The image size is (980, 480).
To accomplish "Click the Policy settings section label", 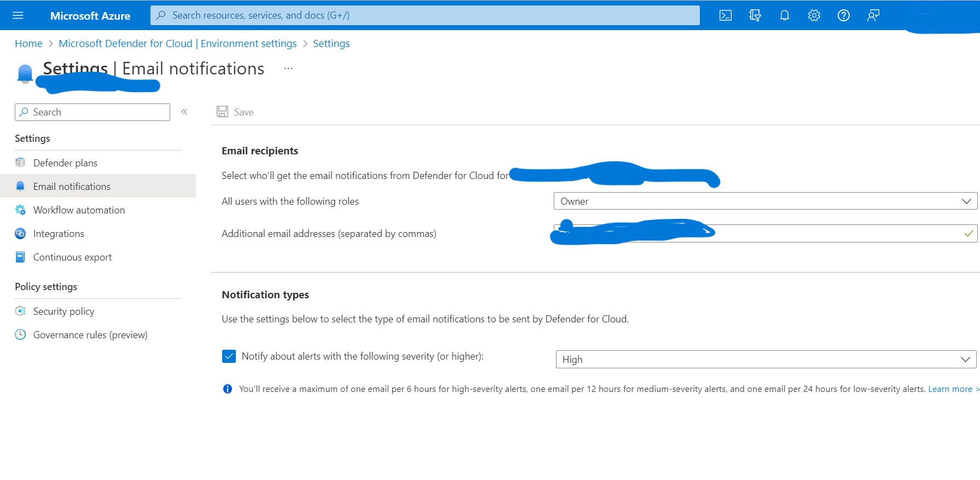I will tap(46, 286).
